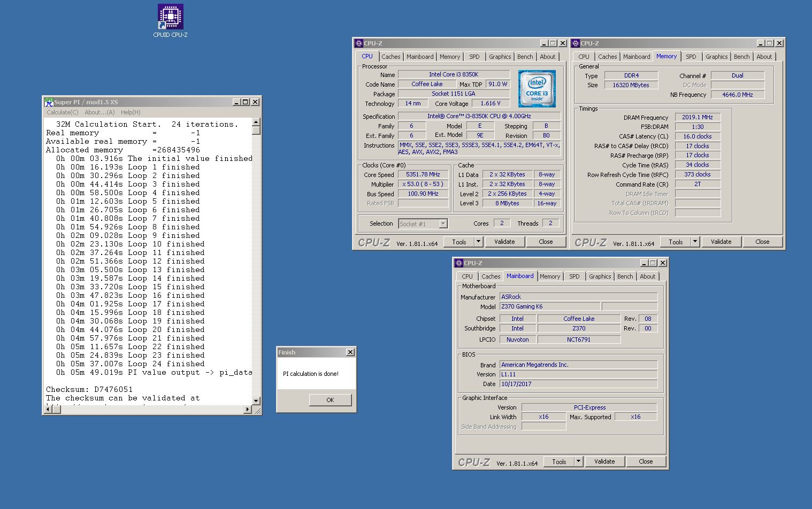Click Tools button in Mainboard window
This screenshot has width=812, height=509.
(x=559, y=461)
